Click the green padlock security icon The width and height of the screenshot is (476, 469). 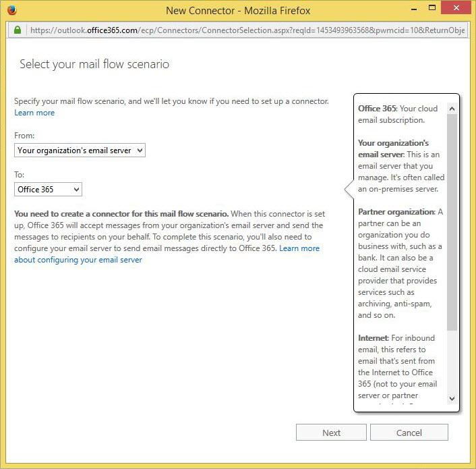point(18,30)
